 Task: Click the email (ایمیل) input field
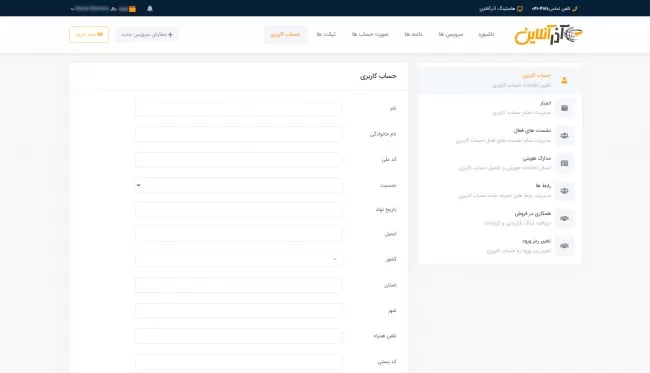click(239, 234)
